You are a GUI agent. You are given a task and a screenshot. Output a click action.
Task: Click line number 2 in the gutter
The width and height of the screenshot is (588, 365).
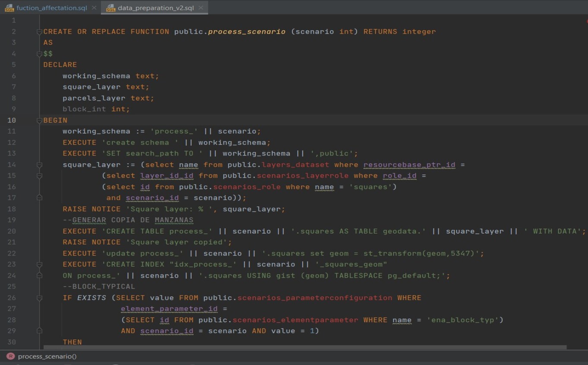coord(14,32)
